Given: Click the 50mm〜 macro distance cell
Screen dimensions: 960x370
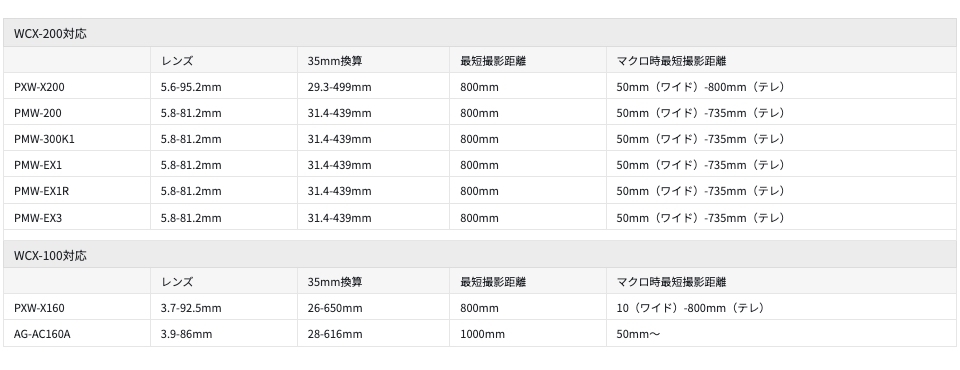Looking at the screenshot, I should pos(782,333).
